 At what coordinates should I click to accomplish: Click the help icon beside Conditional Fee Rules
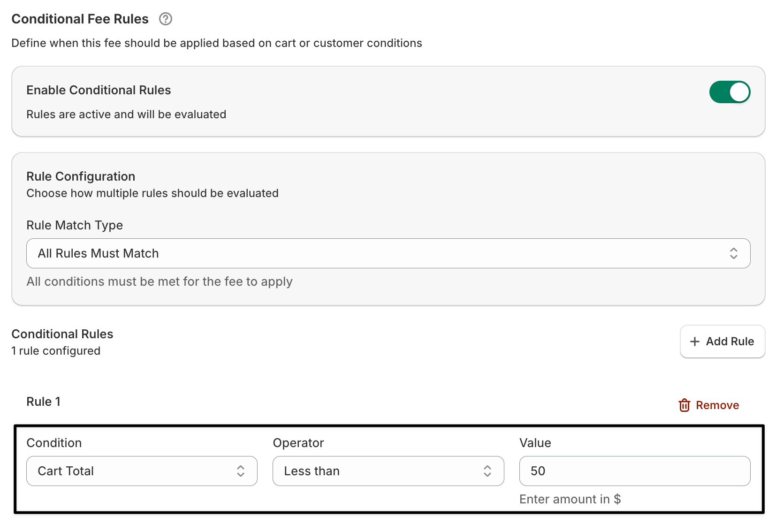166,19
